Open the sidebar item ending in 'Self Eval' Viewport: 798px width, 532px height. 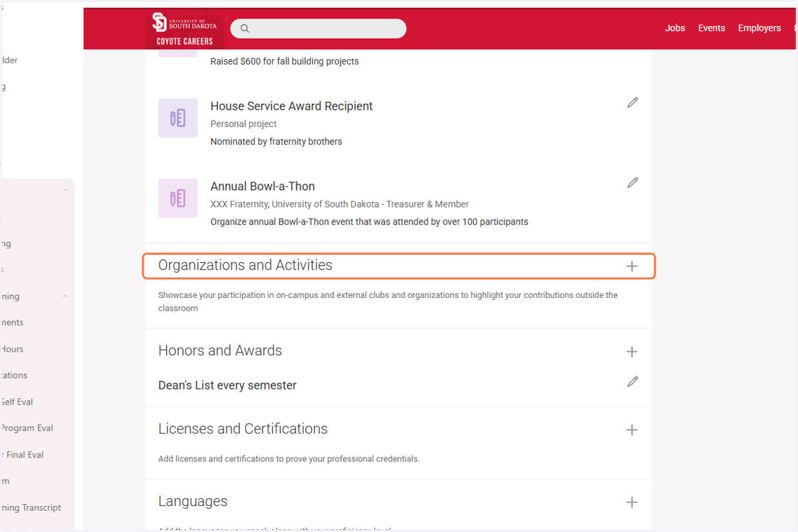17,402
